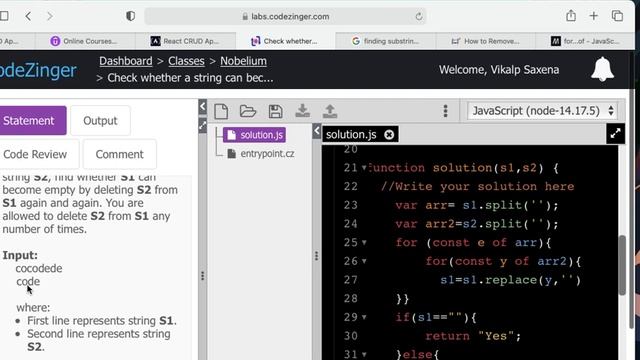This screenshot has width=640, height=360.
Task: Switch to the for...of JavaScript browser tab
Action: pos(585,41)
